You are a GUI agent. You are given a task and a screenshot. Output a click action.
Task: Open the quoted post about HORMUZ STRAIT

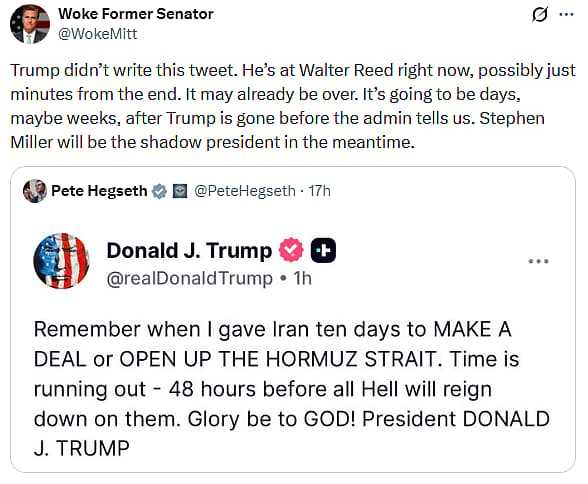pos(293,319)
